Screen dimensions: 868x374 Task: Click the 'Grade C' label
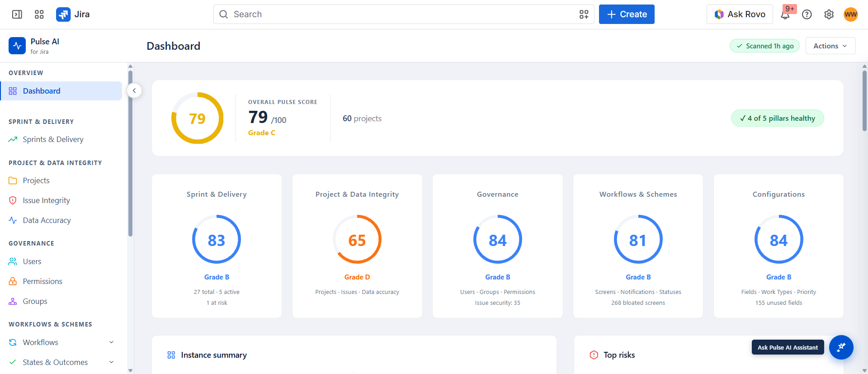(x=262, y=133)
